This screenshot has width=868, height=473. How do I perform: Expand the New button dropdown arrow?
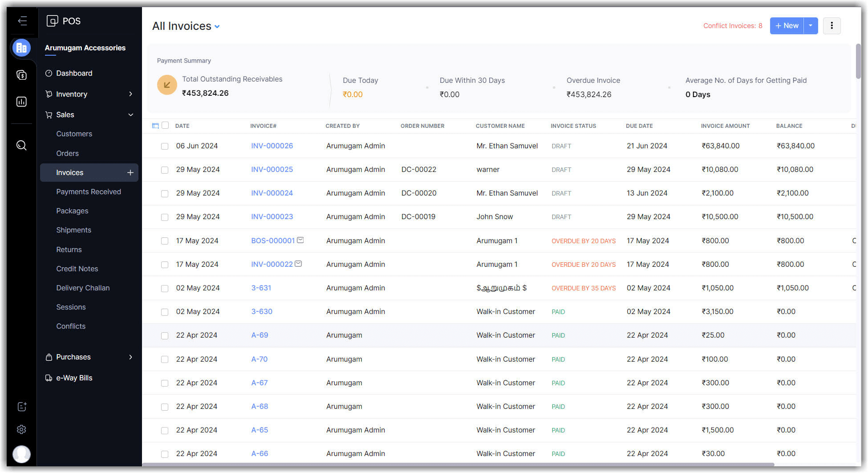811,26
